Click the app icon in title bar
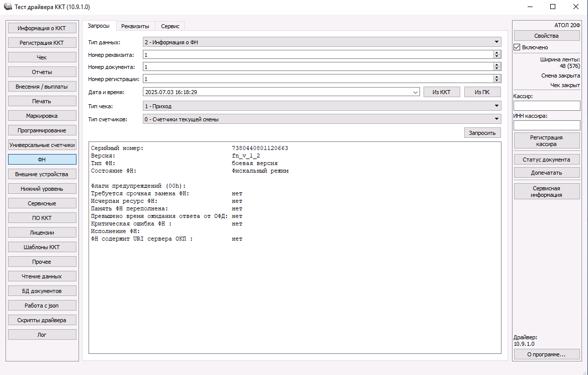Screen dimensions: 588x375 click(x=8, y=7)
